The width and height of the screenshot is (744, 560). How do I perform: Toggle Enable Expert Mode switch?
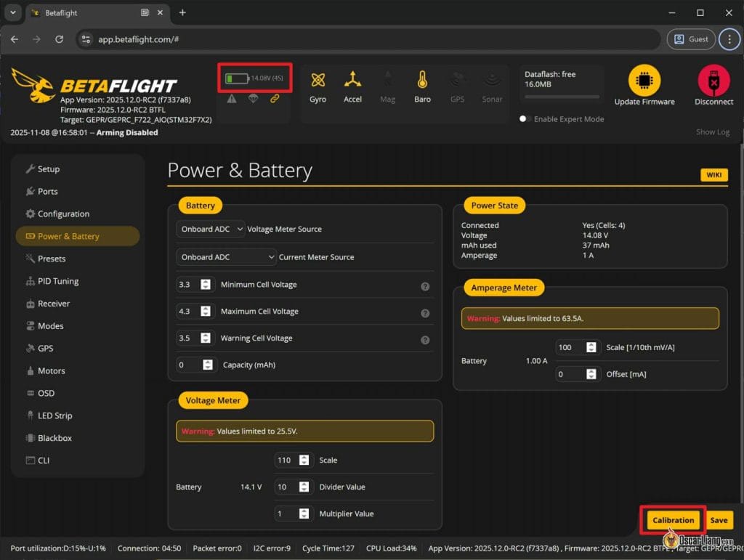525,119
